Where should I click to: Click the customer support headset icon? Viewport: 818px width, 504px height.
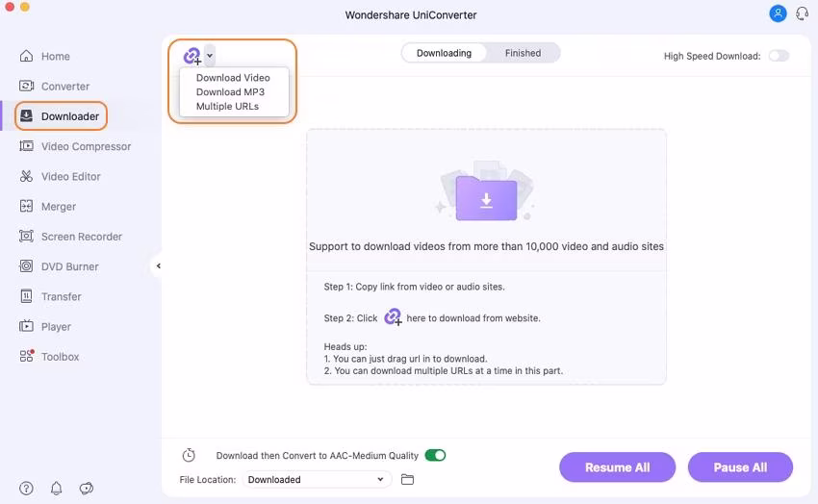pyautogui.click(x=802, y=13)
